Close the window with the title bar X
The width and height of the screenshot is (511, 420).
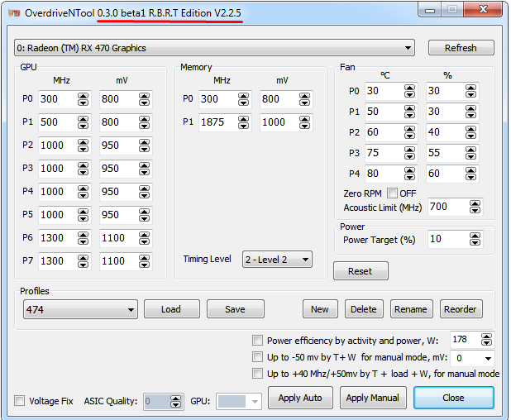(x=483, y=9)
